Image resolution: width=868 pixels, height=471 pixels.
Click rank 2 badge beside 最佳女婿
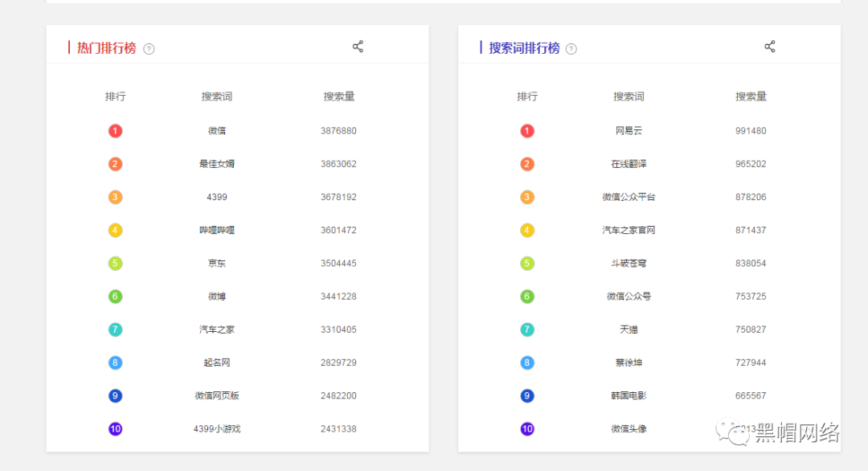click(115, 164)
